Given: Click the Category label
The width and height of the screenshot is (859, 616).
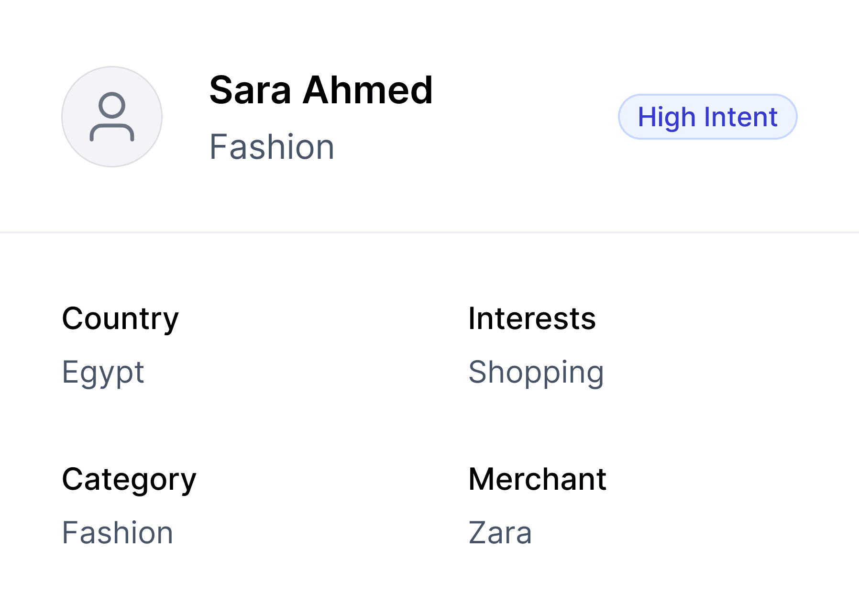Looking at the screenshot, I should click(129, 479).
